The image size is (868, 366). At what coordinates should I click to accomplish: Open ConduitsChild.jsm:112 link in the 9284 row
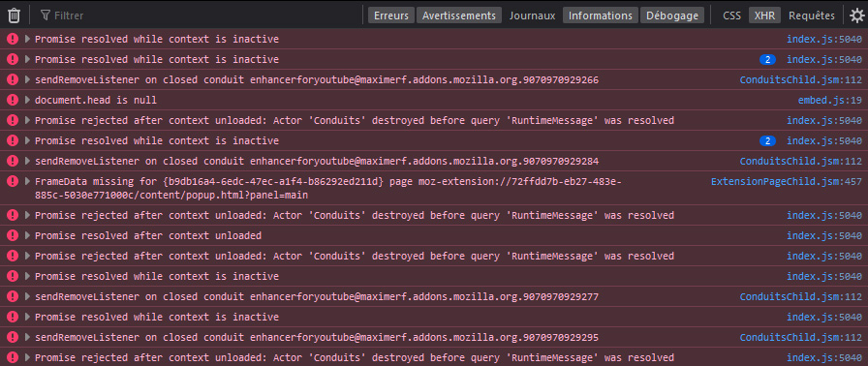click(800, 161)
